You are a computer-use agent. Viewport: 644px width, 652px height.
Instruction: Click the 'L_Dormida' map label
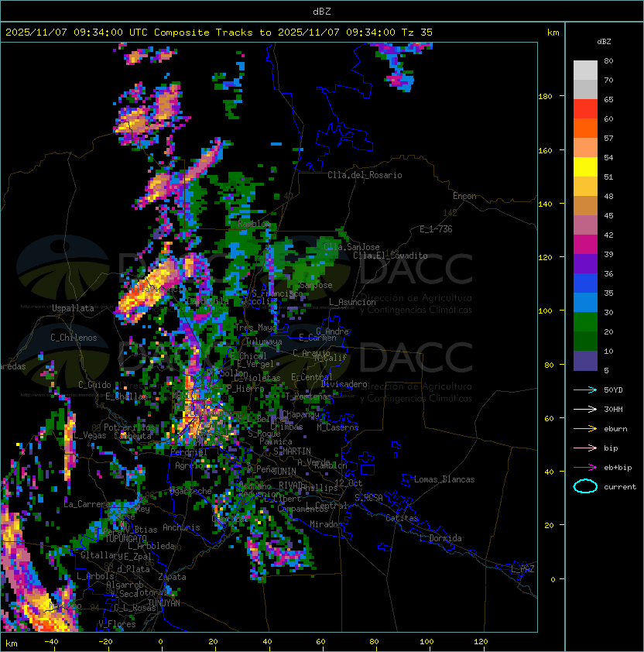tap(440, 538)
